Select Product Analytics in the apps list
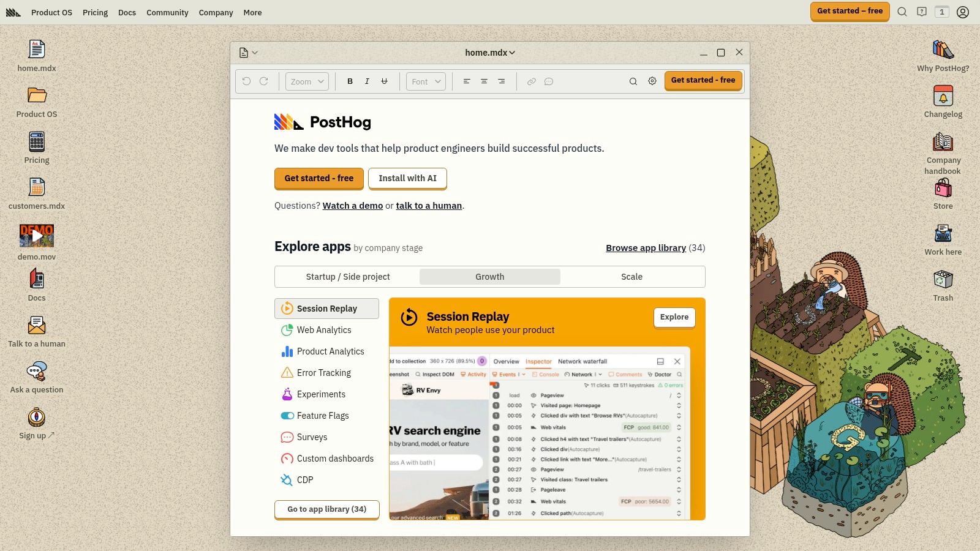 [326, 351]
